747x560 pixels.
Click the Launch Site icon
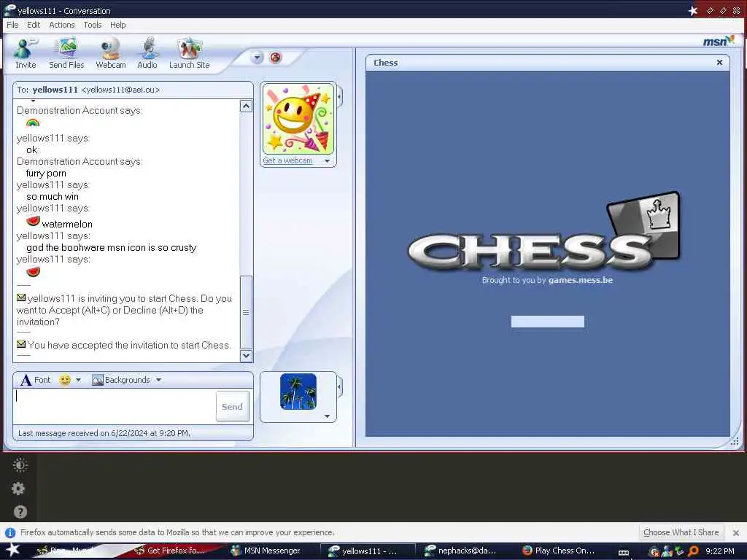click(189, 53)
